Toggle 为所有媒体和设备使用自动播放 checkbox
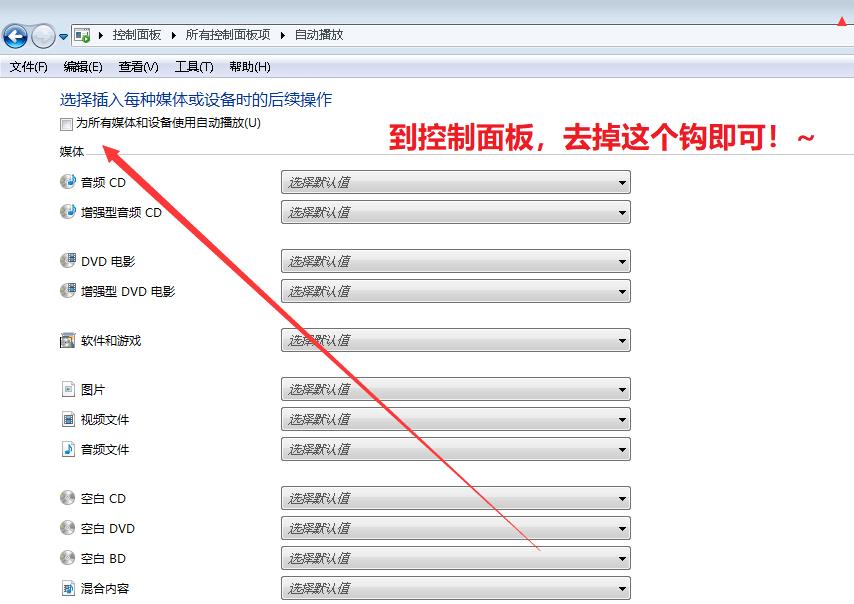The width and height of the screenshot is (854, 604). 66,124
